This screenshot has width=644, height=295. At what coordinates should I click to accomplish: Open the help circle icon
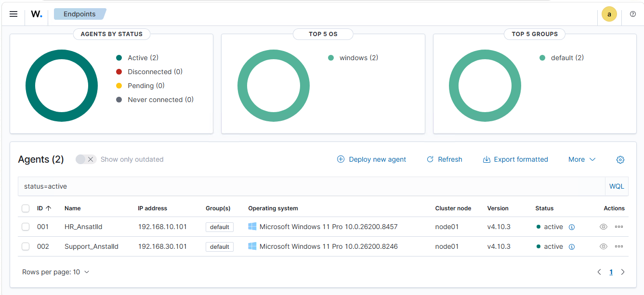[x=633, y=14]
